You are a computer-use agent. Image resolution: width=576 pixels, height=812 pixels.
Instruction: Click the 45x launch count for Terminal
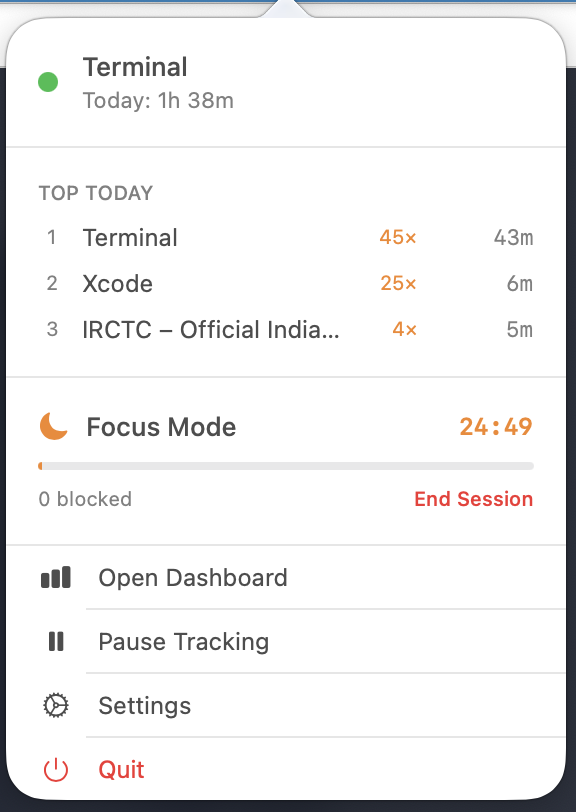(x=397, y=237)
